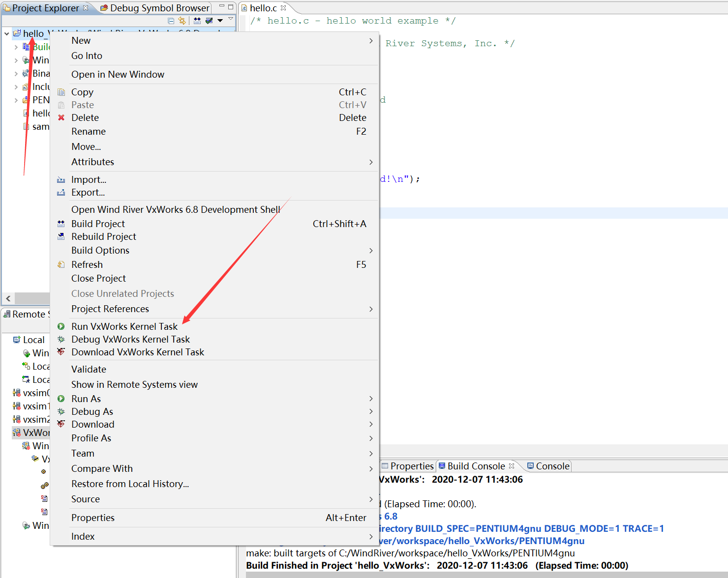Collapse the hello_VxWorks project node
Viewport: 728px width, 578px height.
[6, 33]
